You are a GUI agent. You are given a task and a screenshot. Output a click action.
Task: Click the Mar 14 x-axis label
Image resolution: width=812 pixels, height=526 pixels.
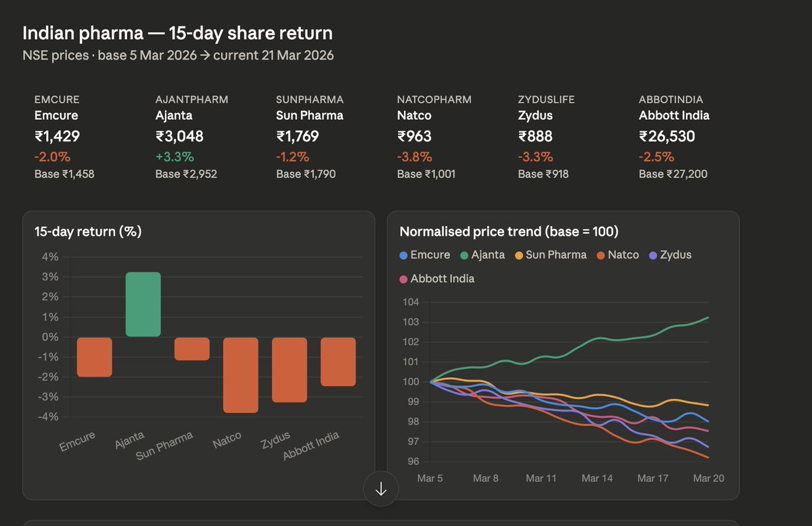(597, 478)
